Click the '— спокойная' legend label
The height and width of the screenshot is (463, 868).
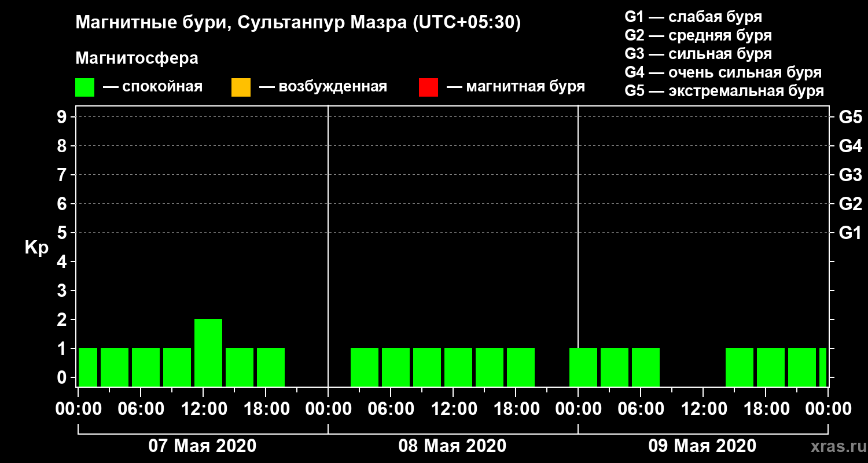(153, 87)
